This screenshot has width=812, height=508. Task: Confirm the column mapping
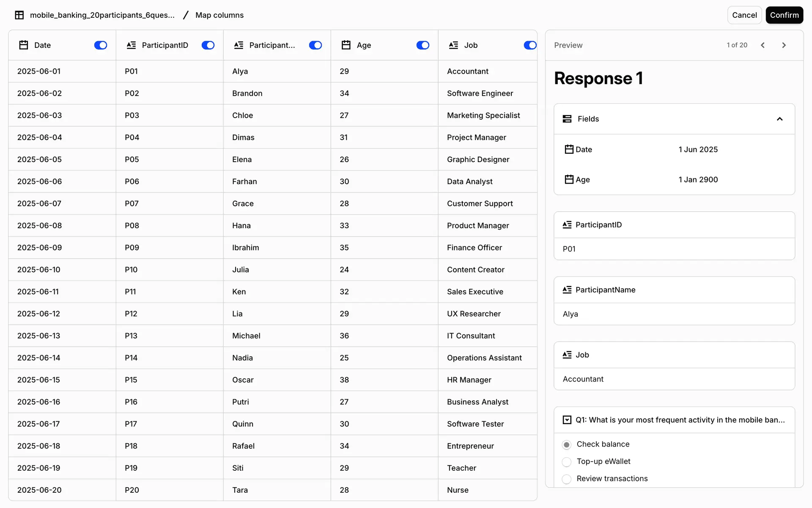tap(784, 15)
